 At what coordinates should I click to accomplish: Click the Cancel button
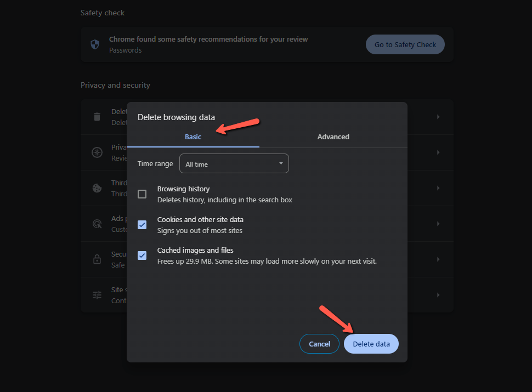(319, 344)
